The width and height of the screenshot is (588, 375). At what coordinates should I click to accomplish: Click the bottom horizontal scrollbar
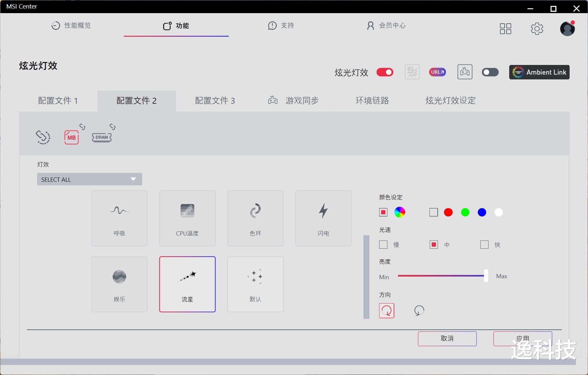click(x=288, y=362)
